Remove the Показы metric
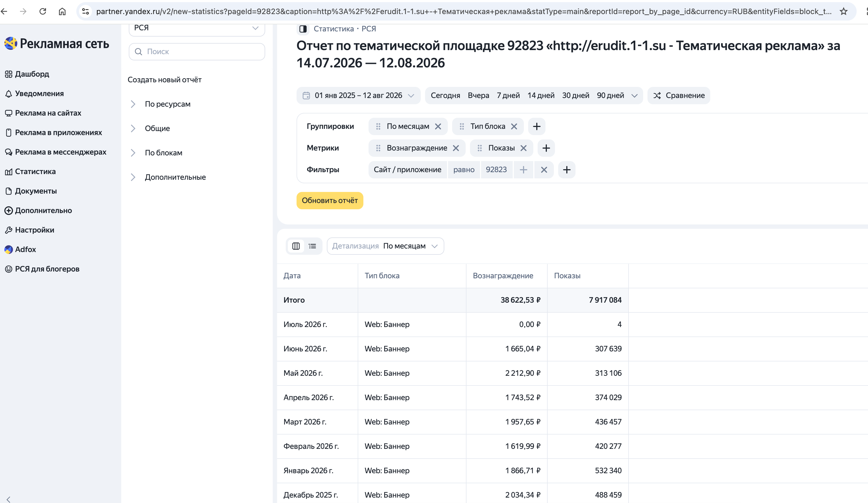The width and height of the screenshot is (868, 503). 524,148
